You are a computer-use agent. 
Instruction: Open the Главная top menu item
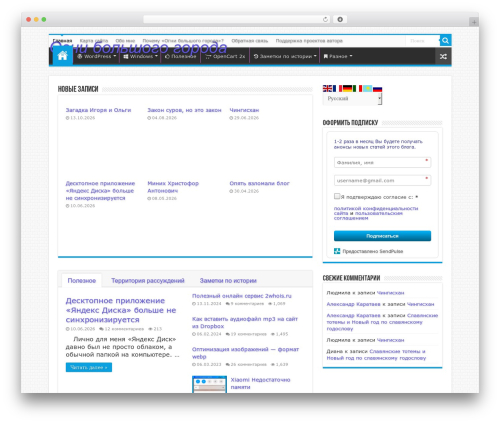tap(62, 41)
